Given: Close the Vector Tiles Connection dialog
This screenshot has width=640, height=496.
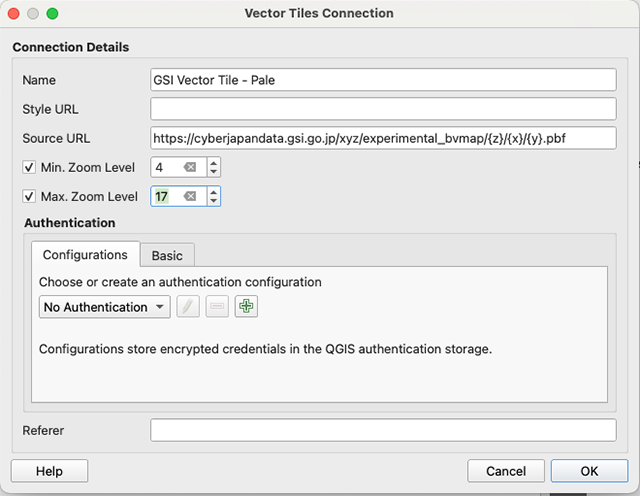Looking at the screenshot, I should pyautogui.click(x=13, y=13).
